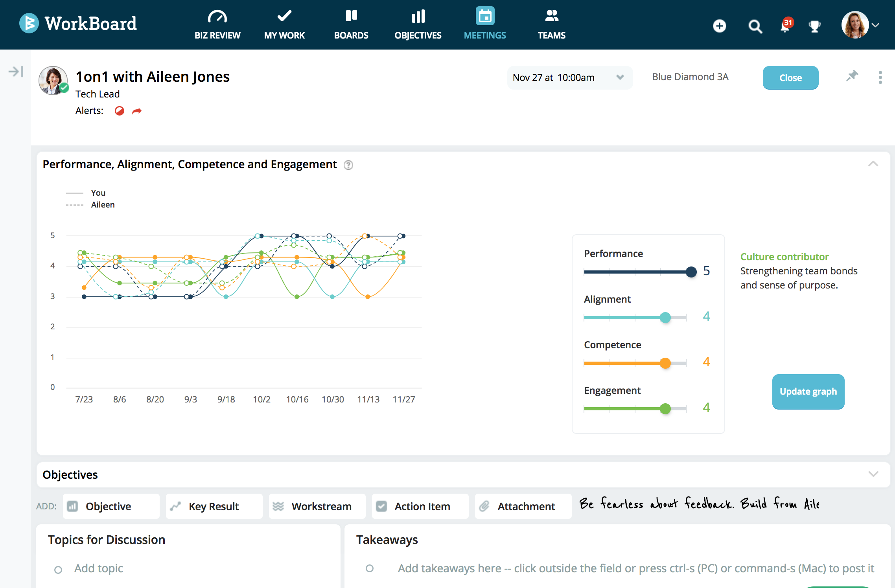Screen dimensions: 895x588
Task: Expand the profile menu chevron
Action: (x=876, y=25)
